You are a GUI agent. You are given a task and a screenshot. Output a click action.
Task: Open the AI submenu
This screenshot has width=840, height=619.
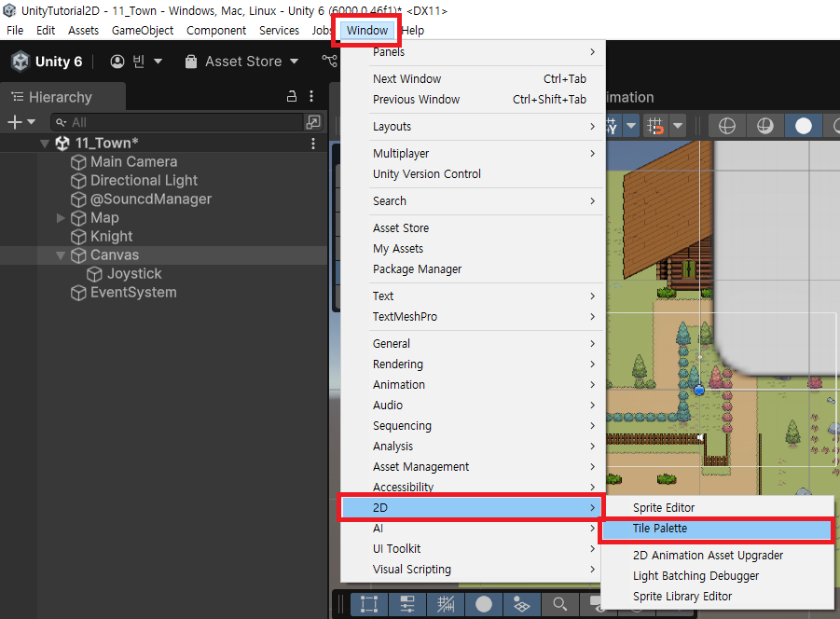[472, 529]
